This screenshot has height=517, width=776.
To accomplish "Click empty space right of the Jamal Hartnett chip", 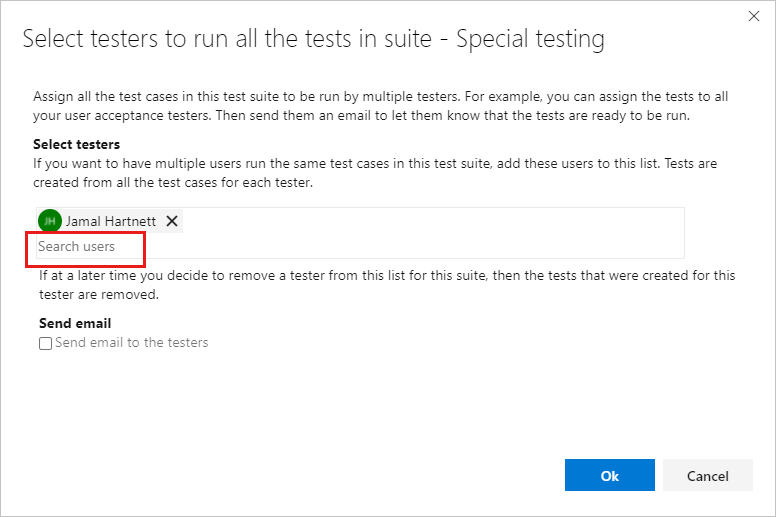I will [430, 221].
